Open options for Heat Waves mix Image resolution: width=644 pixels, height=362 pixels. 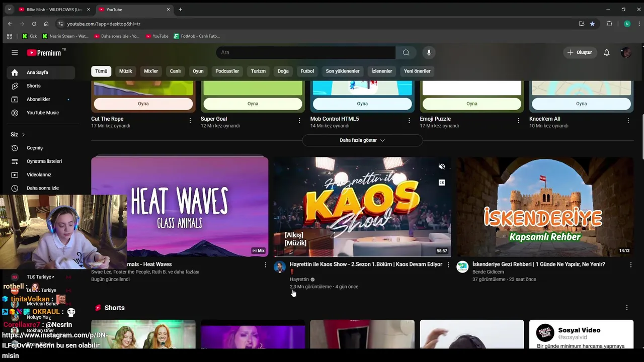[x=266, y=264]
